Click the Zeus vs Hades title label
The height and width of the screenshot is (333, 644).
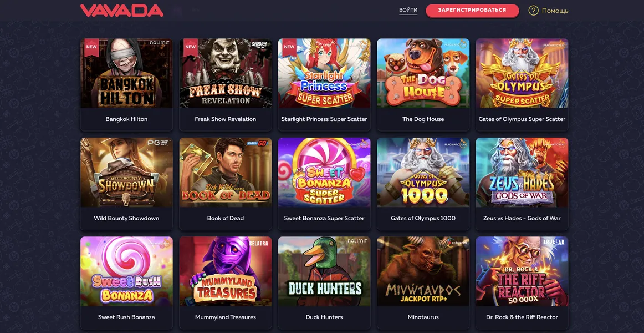(522, 218)
